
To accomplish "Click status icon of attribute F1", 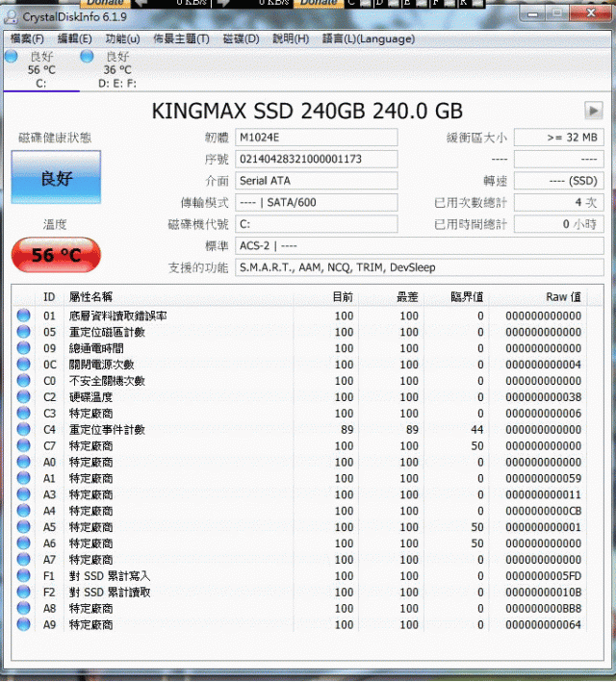I will coord(23,575).
